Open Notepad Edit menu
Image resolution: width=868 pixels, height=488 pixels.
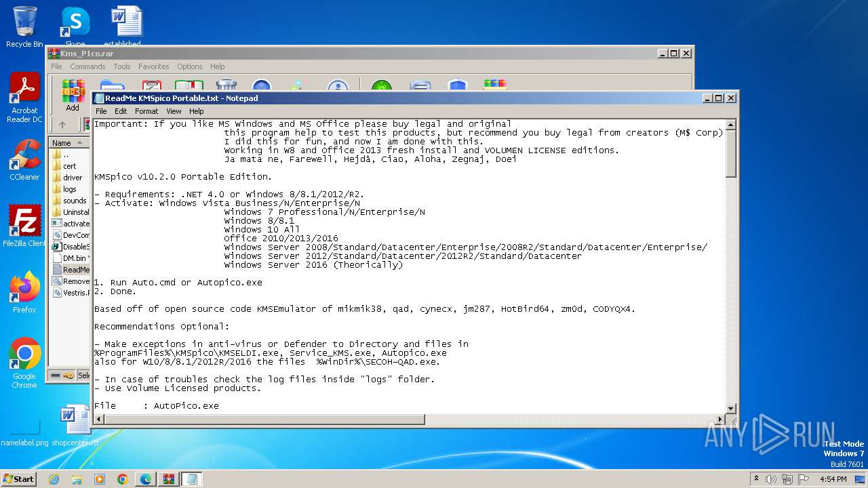point(121,111)
